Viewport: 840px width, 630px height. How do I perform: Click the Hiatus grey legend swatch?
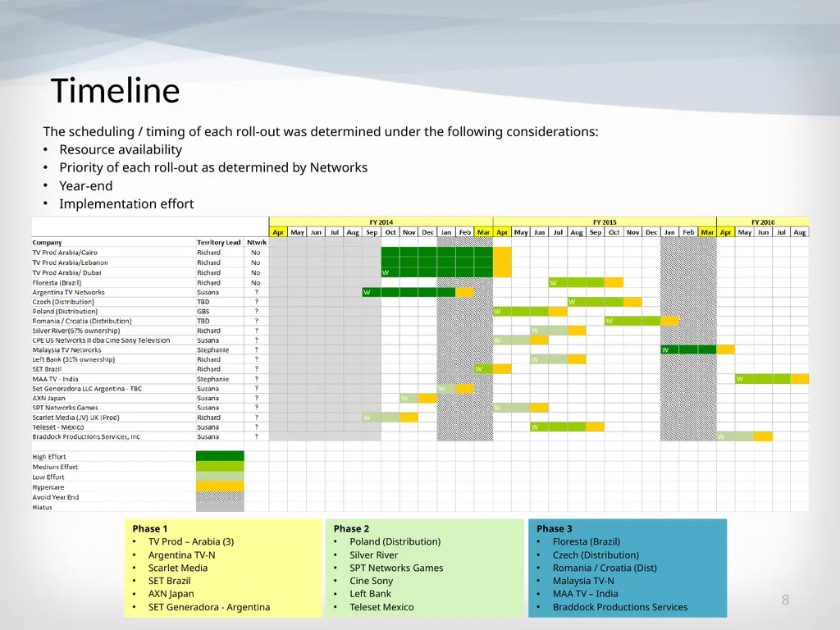[220, 507]
